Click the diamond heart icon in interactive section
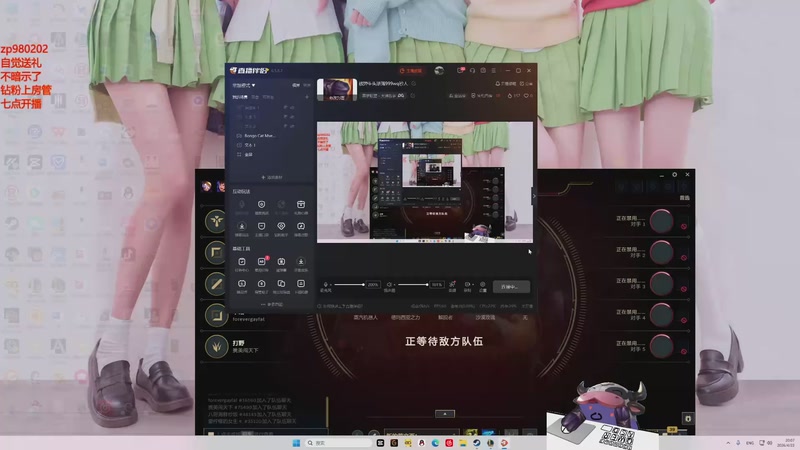This screenshot has height=450, width=800. pyautogui.click(x=281, y=226)
